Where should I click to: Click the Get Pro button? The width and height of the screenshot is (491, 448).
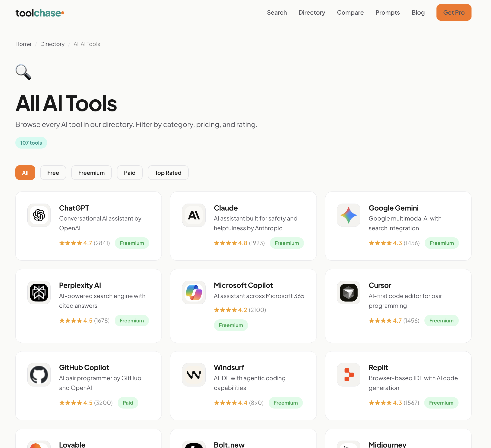click(453, 13)
